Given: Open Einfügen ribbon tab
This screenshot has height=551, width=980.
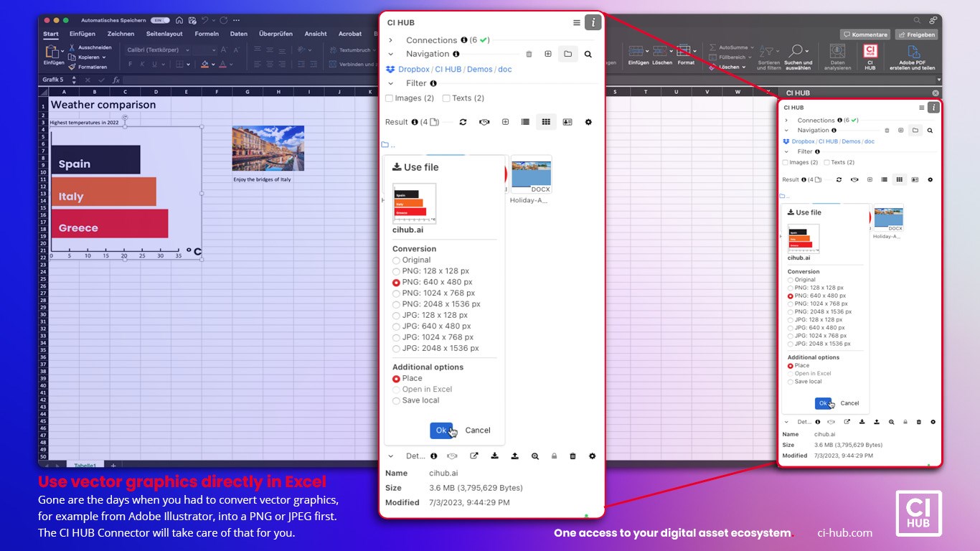Looking at the screenshot, I should pos(83,34).
